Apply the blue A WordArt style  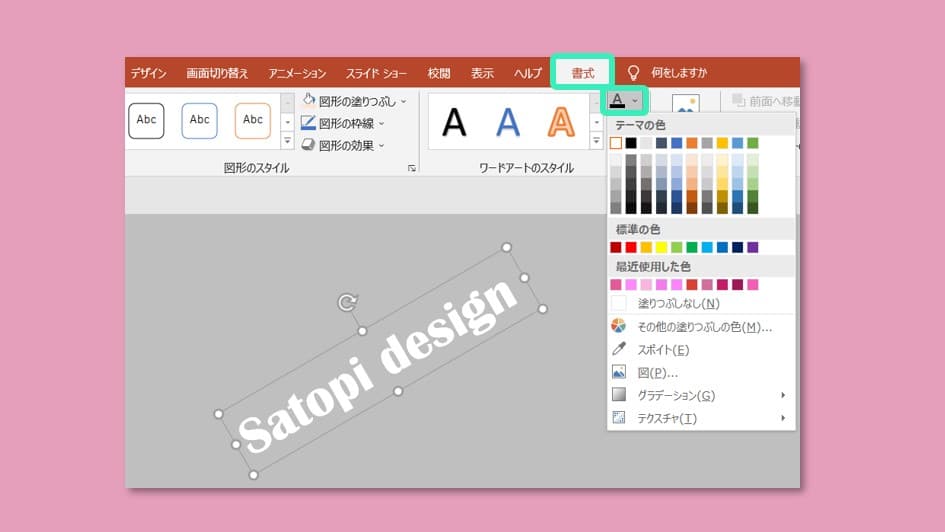[507, 122]
